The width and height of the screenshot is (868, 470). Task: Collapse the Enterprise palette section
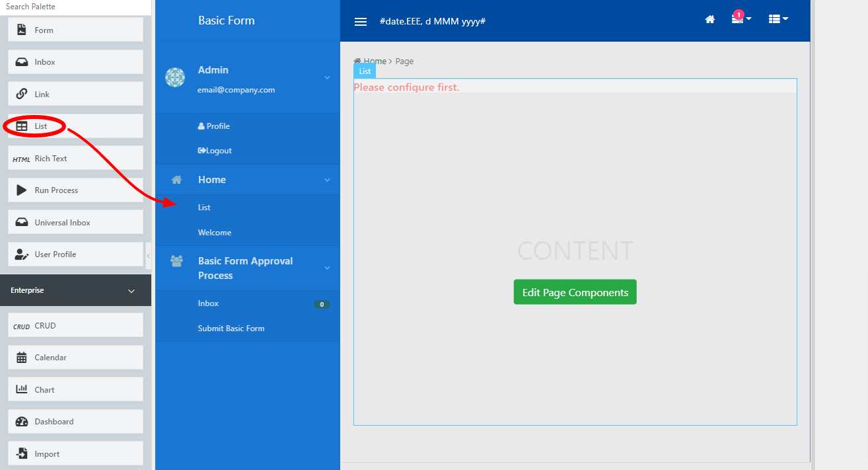pyautogui.click(x=131, y=291)
